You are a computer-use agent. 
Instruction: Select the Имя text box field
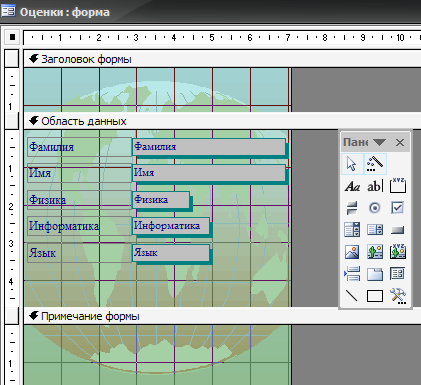209,173
